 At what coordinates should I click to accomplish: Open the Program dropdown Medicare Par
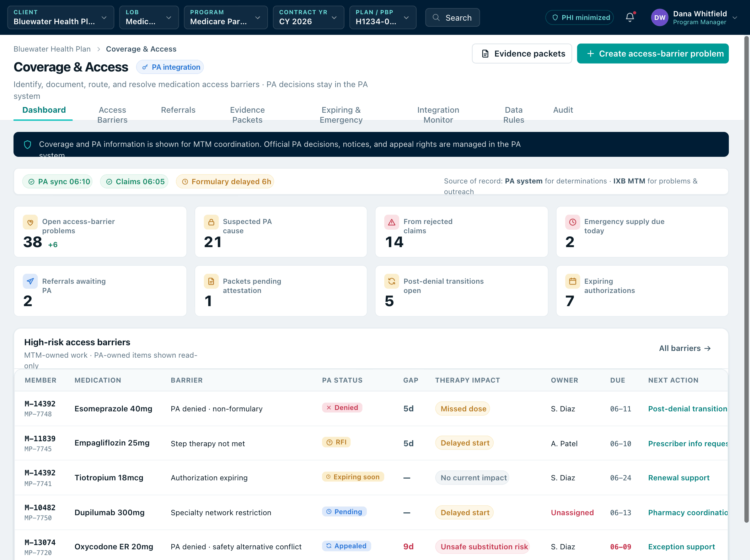tap(226, 17)
